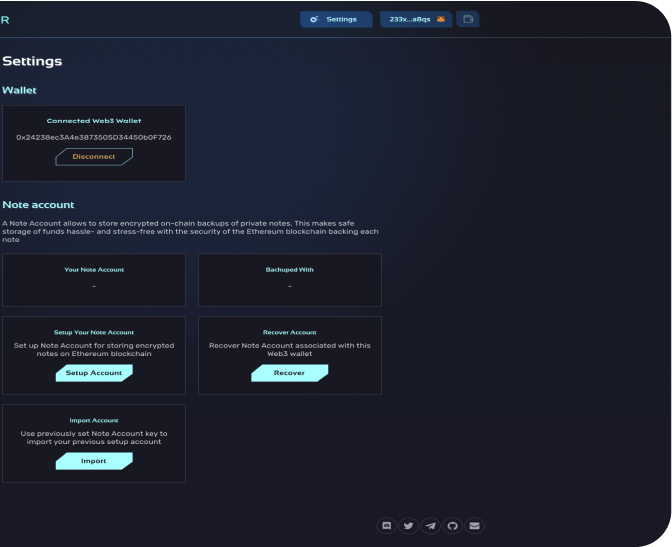The height and width of the screenshot is (547, 672).
Task: Open the Telegram icon link
Action: point(431,526)
